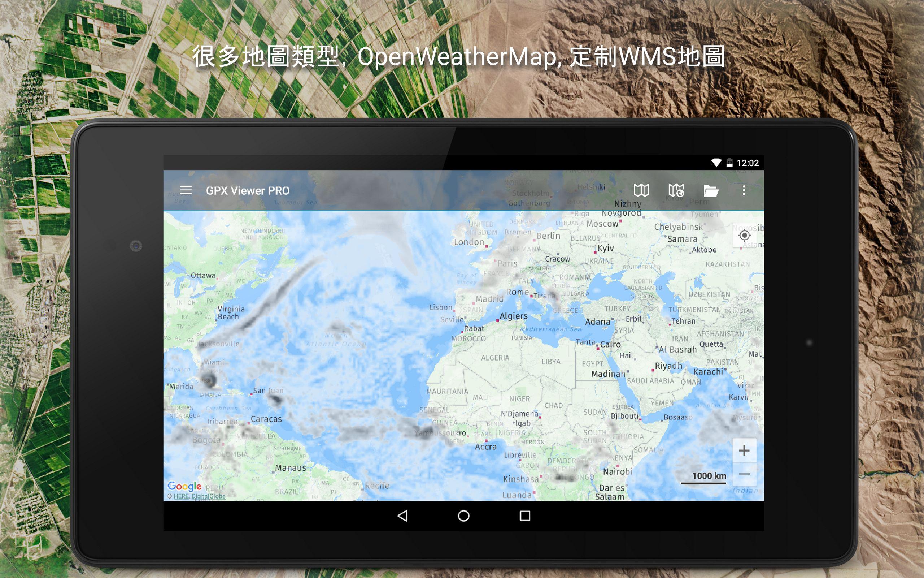This screenshot has height=578, width=924.
Task: Tap the Berlin city label
Action: point(548,236)
